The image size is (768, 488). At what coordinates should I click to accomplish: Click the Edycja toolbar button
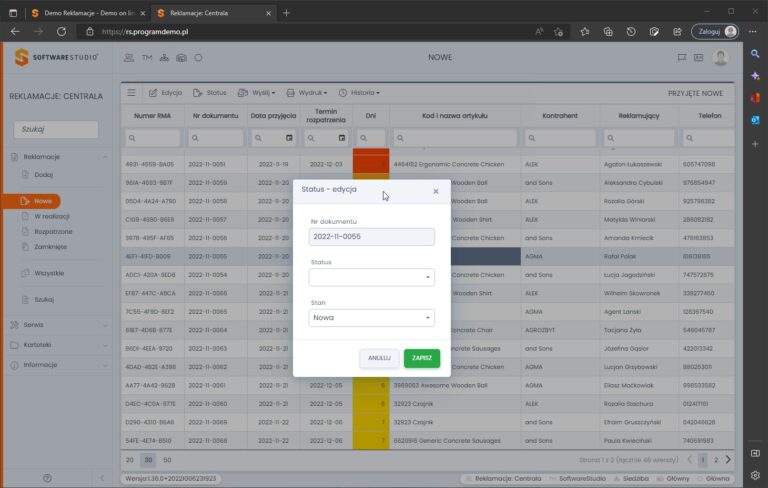pyautogui.click(x=165, y=93)
